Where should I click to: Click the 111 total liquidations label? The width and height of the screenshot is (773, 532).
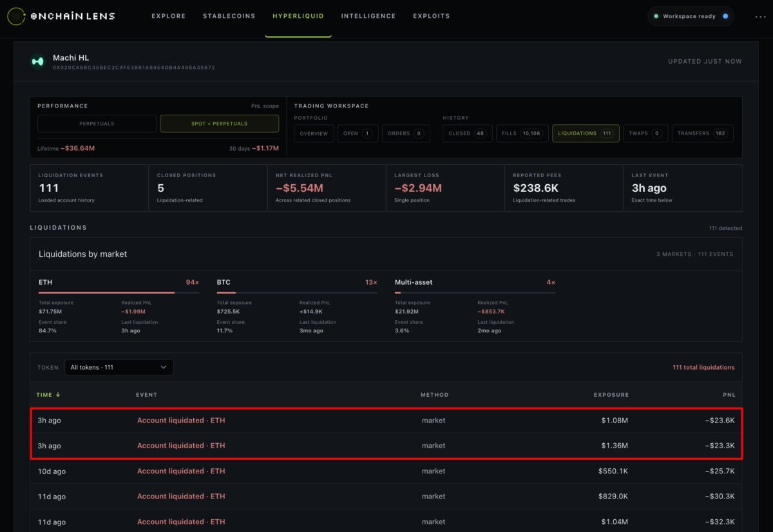click(703, 367)
